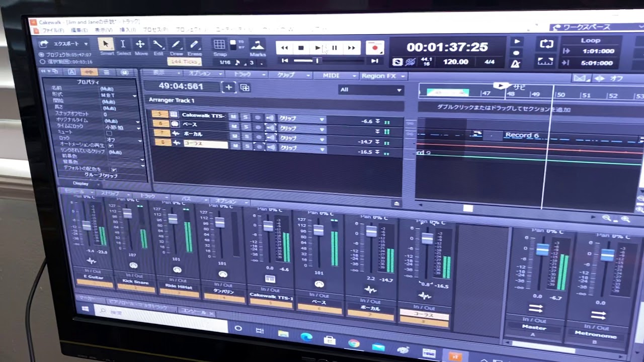
Task: Open the エクスポート dropdown arrow
Action: [x=86, y=44]
